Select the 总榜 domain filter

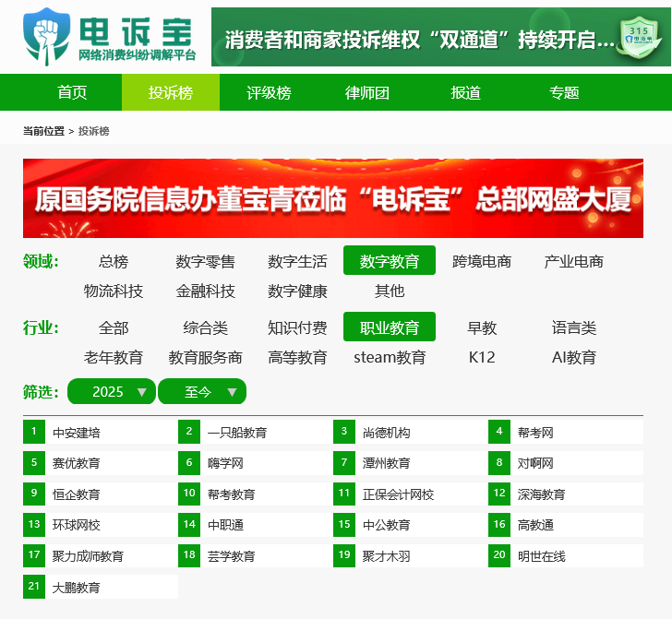114,261
